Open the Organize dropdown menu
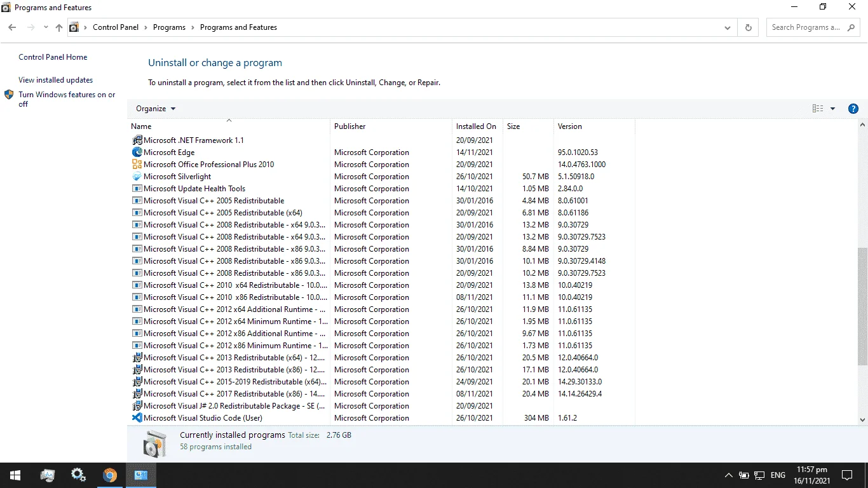Viewport: 868px width, 488px height. tap(156, 109)
